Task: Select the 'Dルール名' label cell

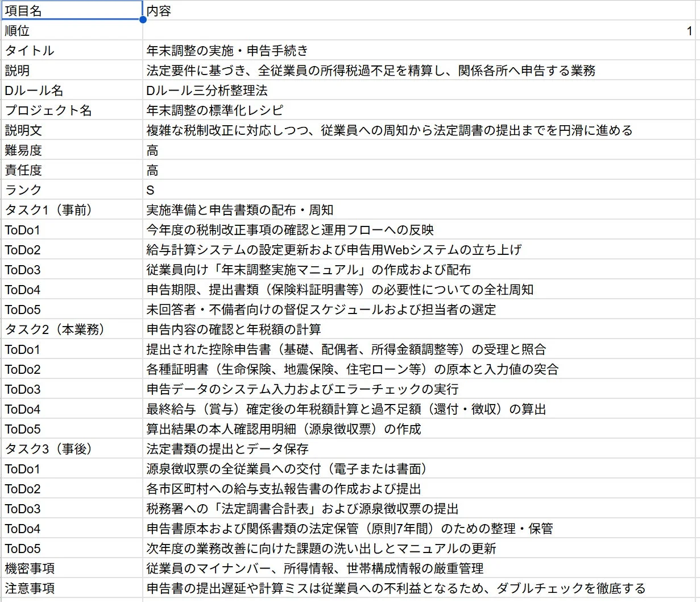Action: point(71,90)
